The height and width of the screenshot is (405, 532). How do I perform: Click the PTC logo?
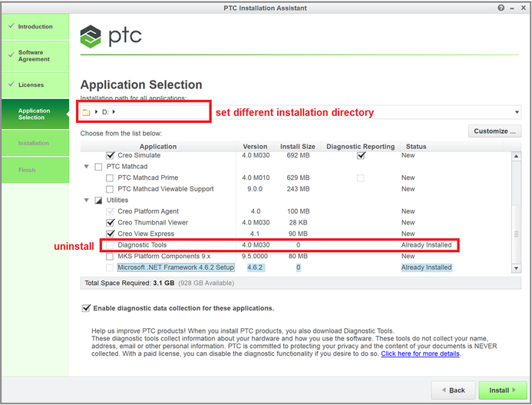click(111, 36)
